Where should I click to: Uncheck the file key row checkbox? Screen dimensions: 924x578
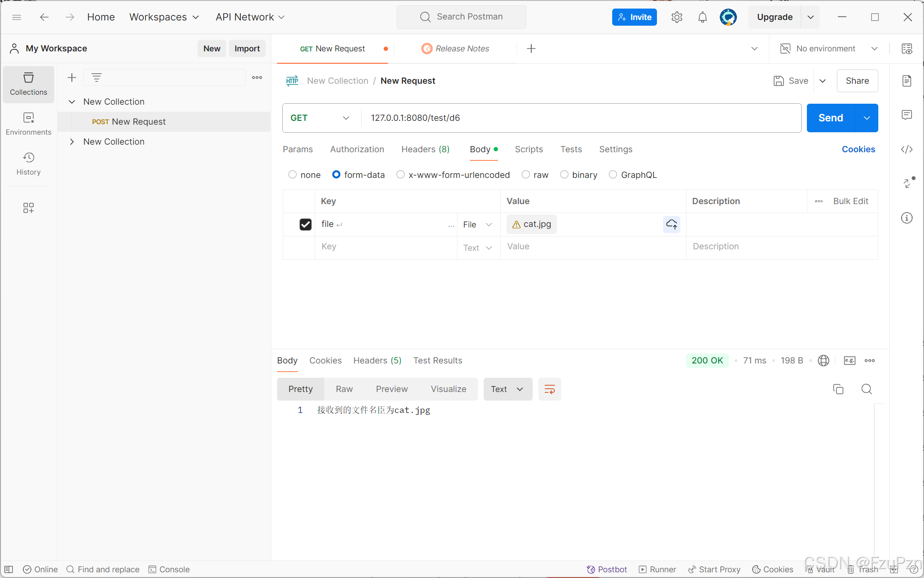coord(305,224)
